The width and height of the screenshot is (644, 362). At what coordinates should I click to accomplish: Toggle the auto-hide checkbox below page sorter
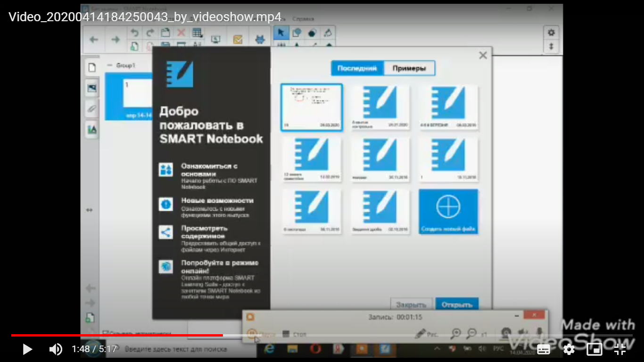pyautogui.click(x=106, y=333)
